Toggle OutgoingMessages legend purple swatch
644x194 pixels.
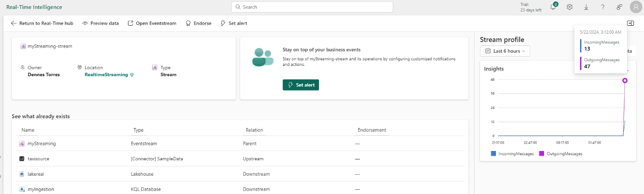click(542, 153)
